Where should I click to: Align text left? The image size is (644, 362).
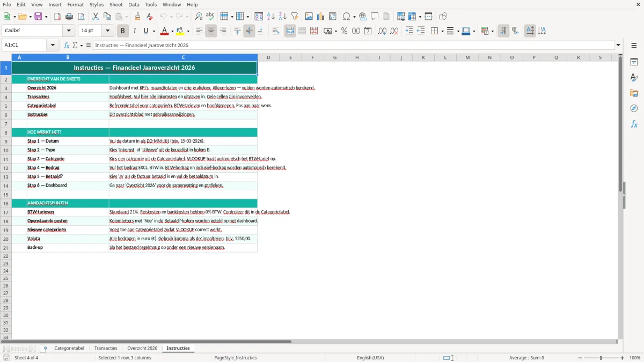200,31
